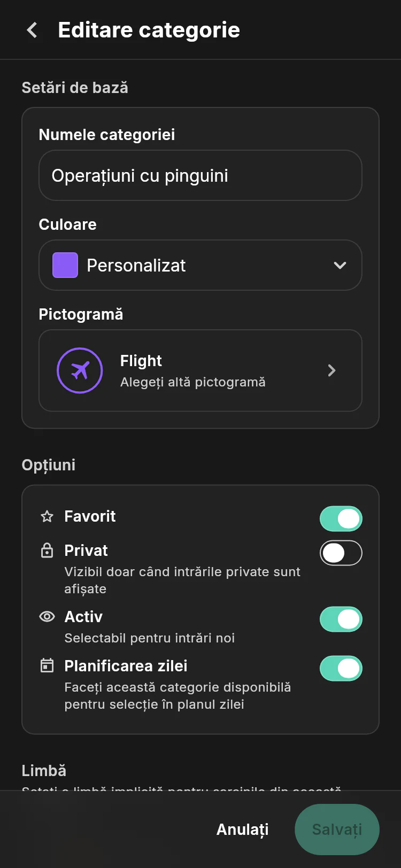Click the calendar icon beside Planificarea zilei

(47, 666)
